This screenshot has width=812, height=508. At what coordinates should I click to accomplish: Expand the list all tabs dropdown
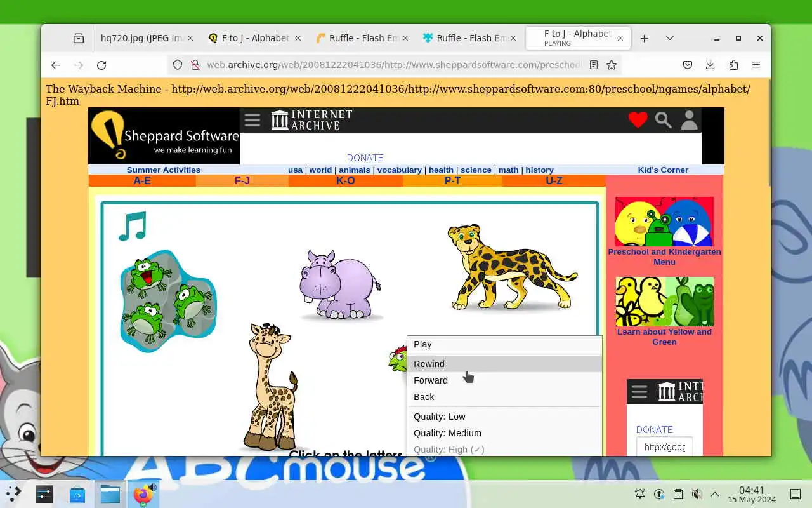669,38
